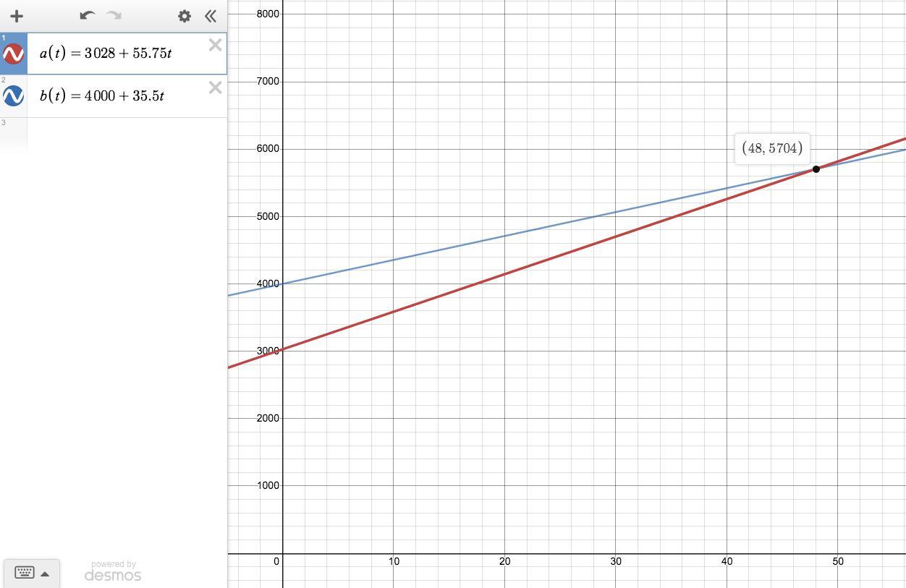Open the powered by desmos link

pos(113,571)
